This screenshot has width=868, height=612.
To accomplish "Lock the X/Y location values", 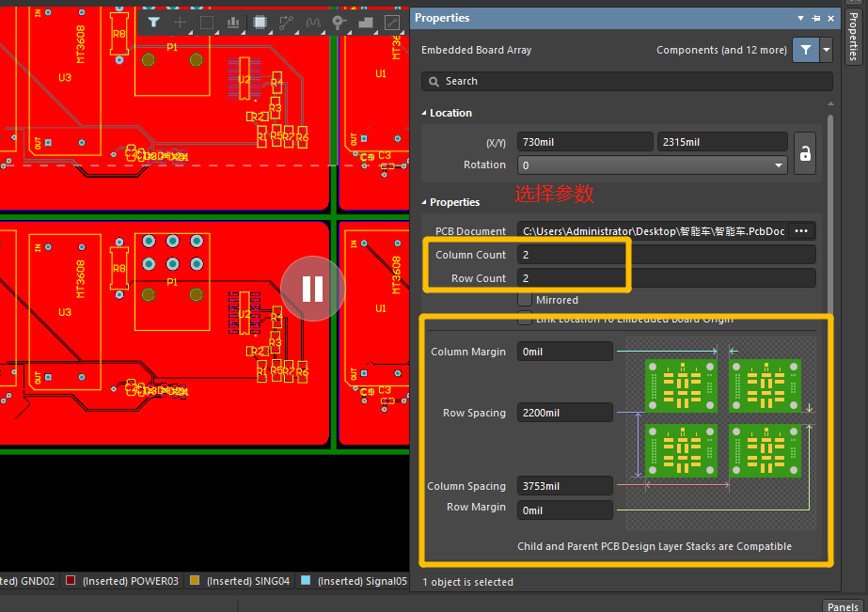I will point(804,152).
